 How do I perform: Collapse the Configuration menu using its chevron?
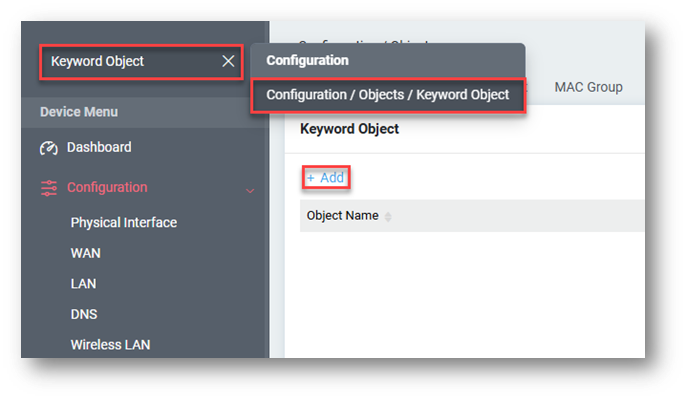click(x=250, y=189)
